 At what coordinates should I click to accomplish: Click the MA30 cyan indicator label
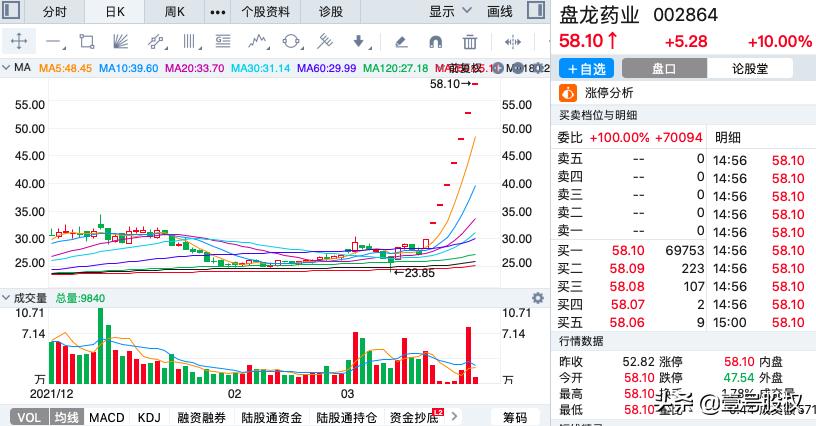pyautogui.click(x=261, y=68)
